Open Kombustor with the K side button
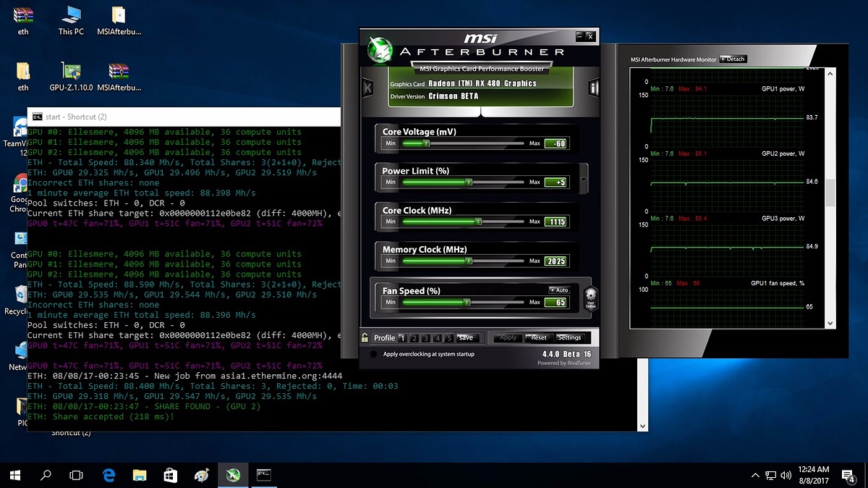 click(367, 88)
